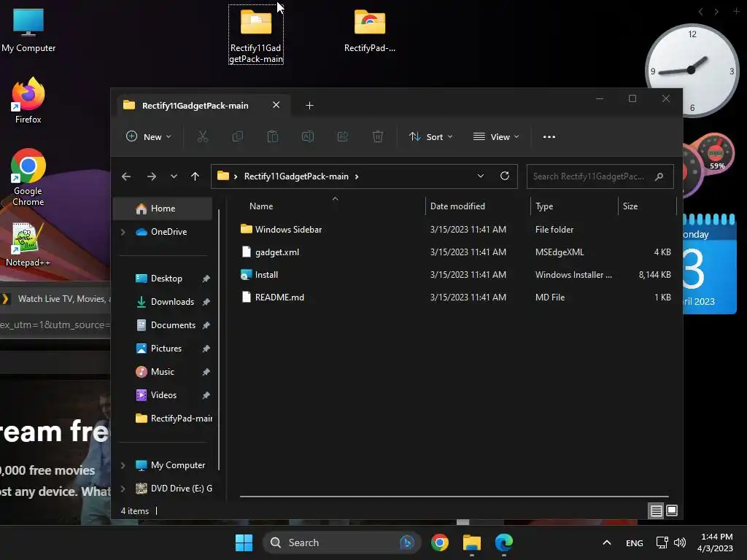
Task: Sort by Date modified column
Action: pos(457,206)
